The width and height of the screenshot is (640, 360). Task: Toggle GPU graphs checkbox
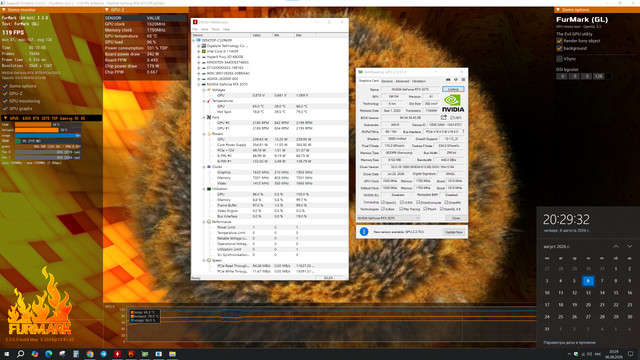(5, 109)
